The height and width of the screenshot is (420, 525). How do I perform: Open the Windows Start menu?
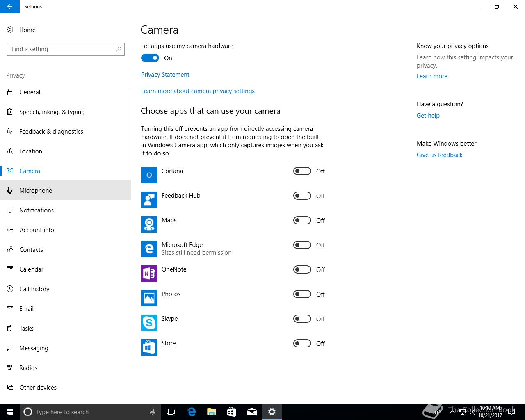tap(10, 412)
